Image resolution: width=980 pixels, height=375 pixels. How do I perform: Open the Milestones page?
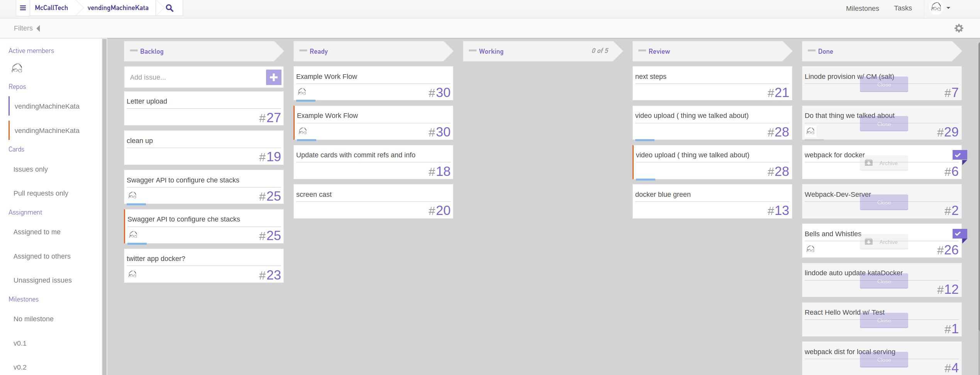(863, 8)
